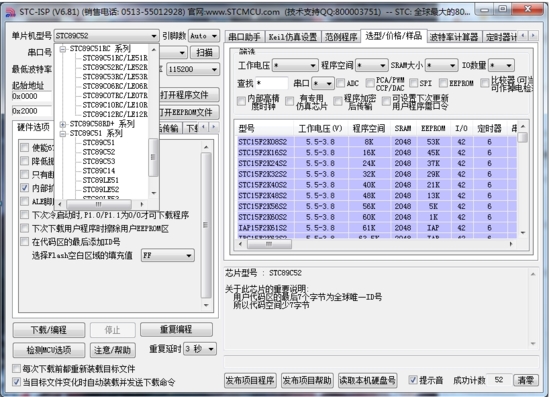549x397 pixels.
Task: Switch to the 范例程序 tab
Action: [341, 37]
